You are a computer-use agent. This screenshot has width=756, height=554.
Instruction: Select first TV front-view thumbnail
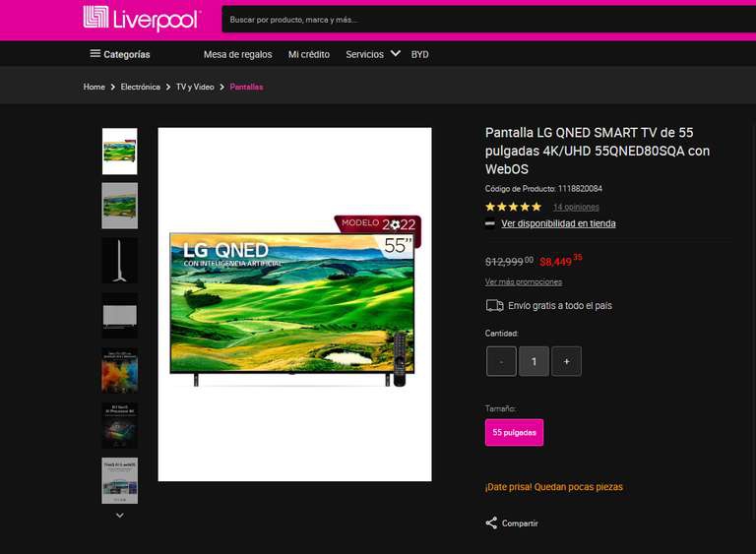[x=119, y=151]
